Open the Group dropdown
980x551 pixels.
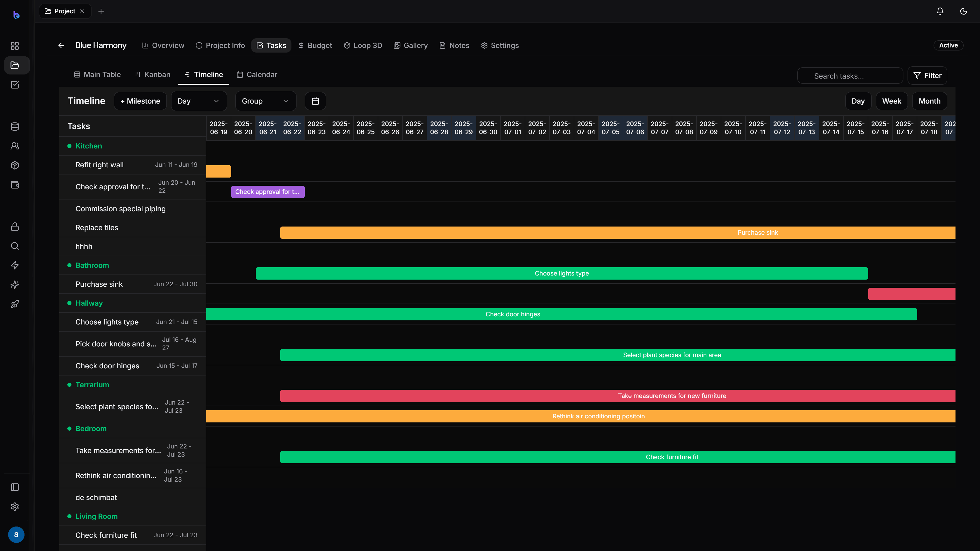(x=265, y=101)
